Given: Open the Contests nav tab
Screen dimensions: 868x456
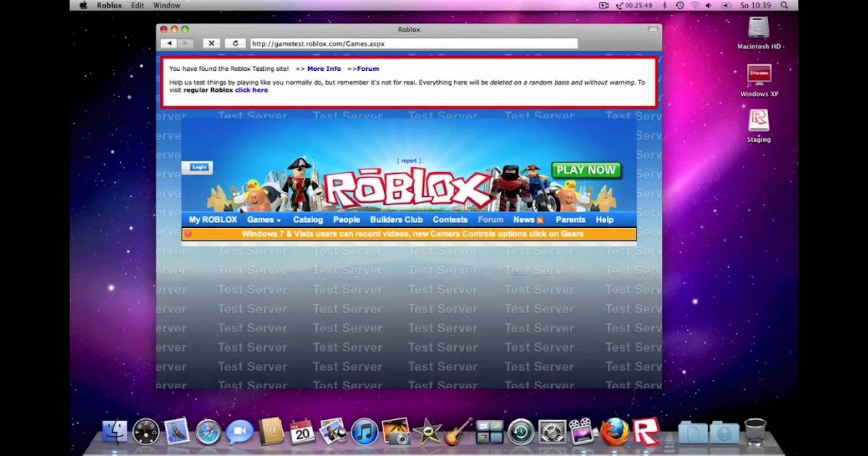Looking at the screenshot, I should coord(451,219).
